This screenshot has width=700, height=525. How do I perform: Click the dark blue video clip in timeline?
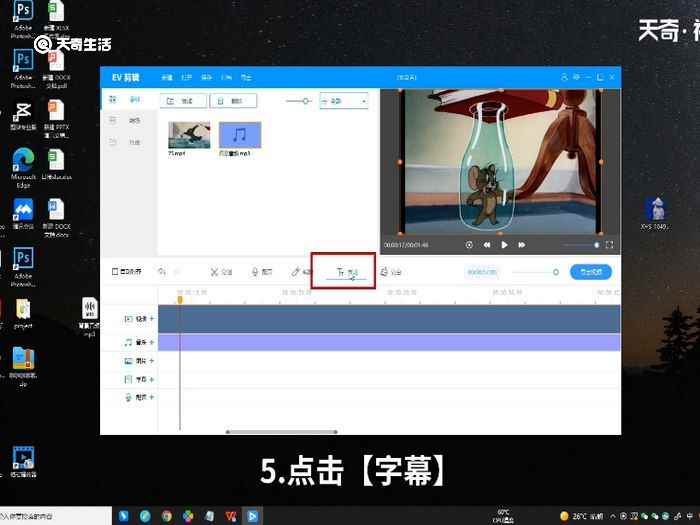389,319
